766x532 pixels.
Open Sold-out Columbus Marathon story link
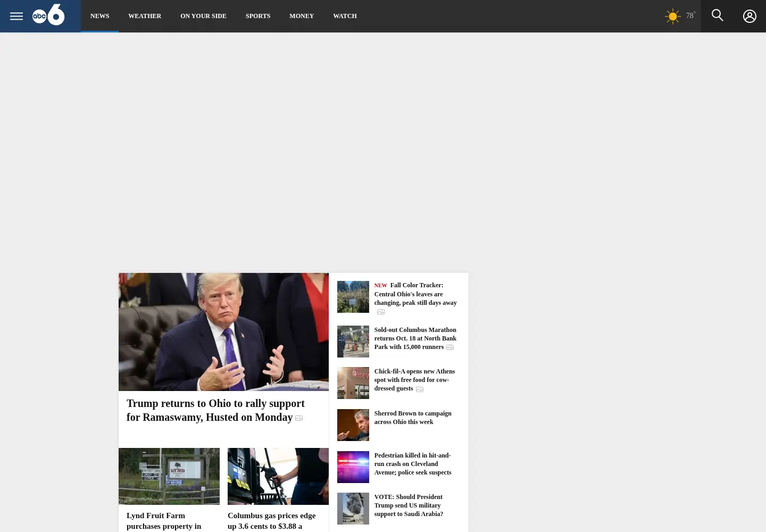tap(415, 338)
